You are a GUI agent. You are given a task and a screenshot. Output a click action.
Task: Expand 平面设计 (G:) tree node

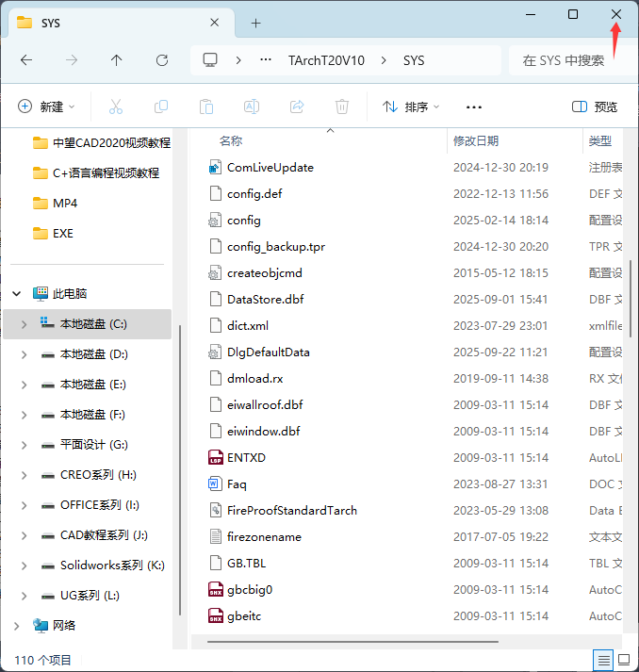point(24,445)
